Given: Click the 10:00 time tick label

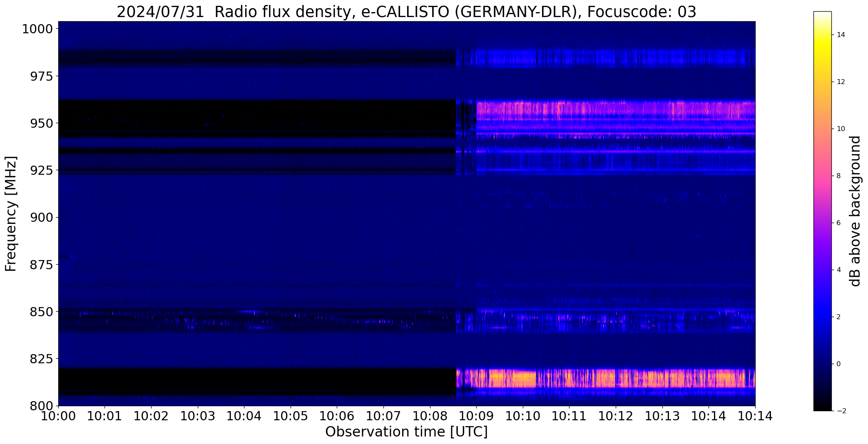Looking at the screenshot, I should (x=58, y=416).
